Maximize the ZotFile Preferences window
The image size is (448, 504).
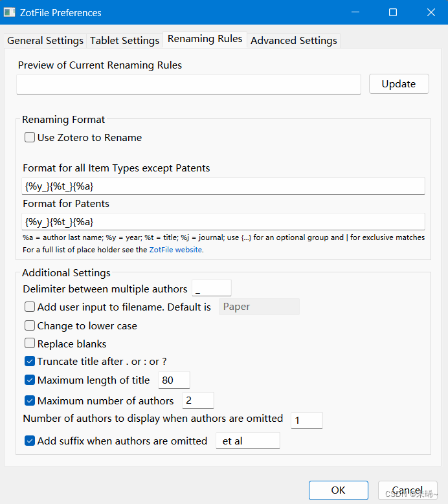[393, 12]
